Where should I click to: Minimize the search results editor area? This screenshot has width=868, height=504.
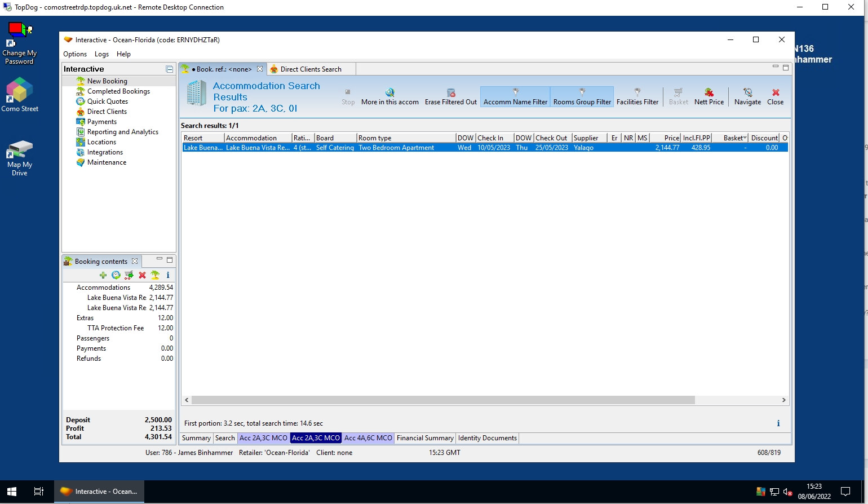click(776, 67)
